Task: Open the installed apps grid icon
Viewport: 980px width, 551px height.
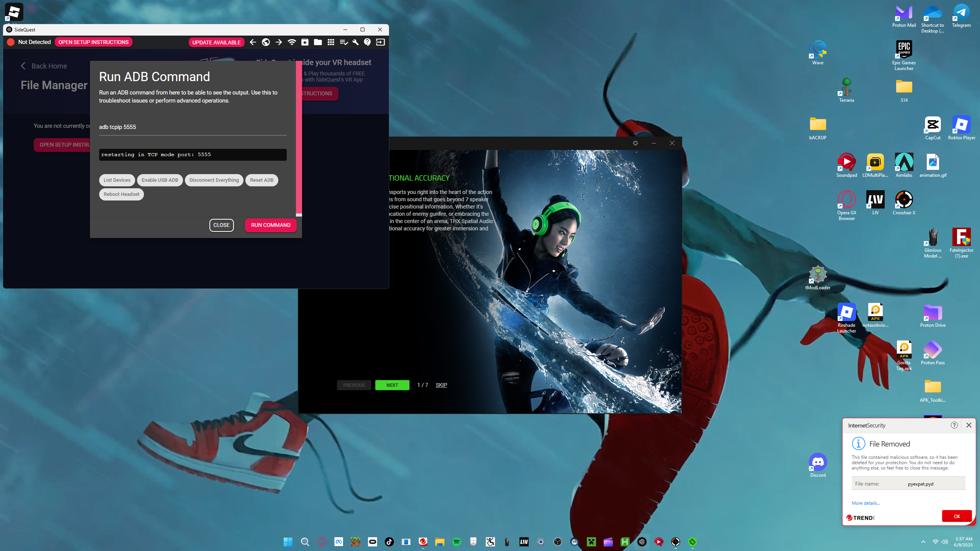Action: (331, 42)
